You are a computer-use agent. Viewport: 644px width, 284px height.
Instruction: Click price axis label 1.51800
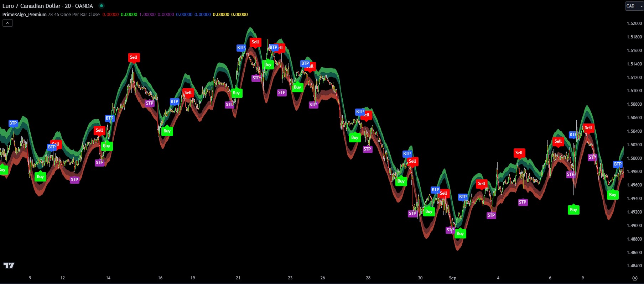tap(634, 37)
